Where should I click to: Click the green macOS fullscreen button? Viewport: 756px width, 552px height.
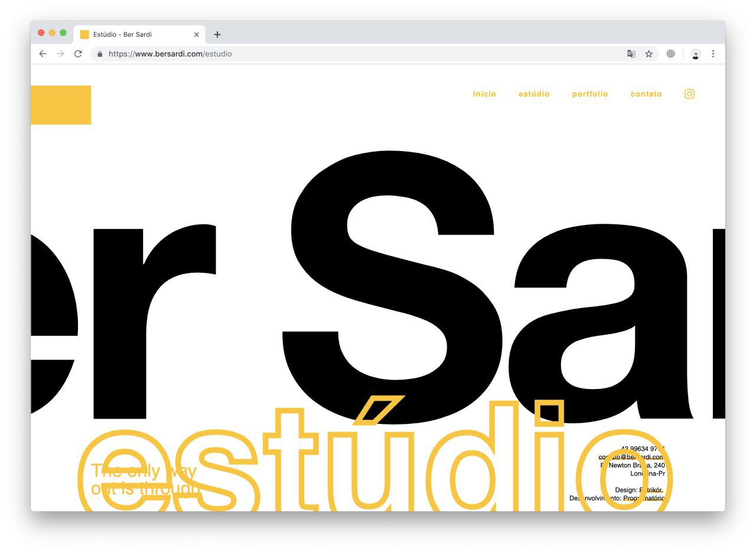coord(63,33)
